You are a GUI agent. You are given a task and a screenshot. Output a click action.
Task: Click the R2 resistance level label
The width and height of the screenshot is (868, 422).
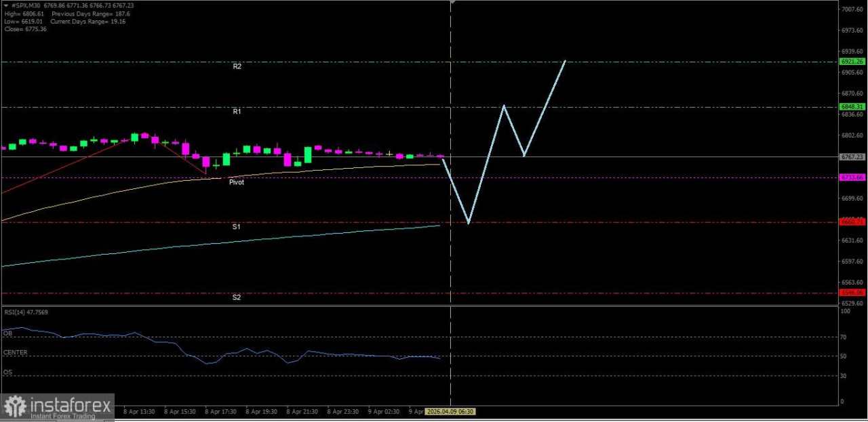point(237,66)
